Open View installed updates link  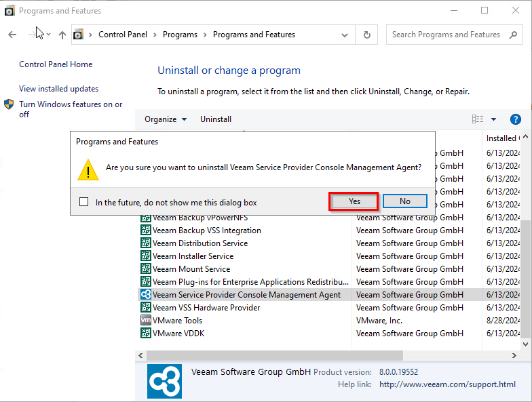(x=58, y=89)
